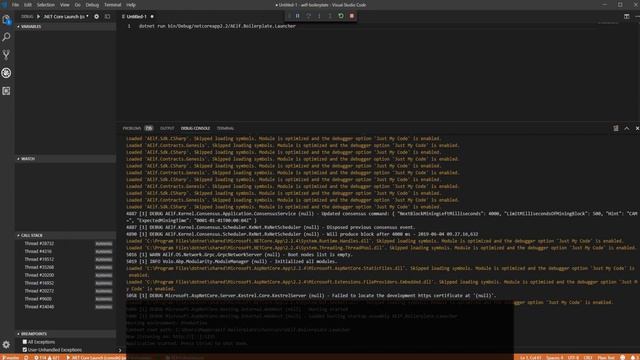The image size is (640, 360).
Task: Open the View menu
Action: pos(64,5)
